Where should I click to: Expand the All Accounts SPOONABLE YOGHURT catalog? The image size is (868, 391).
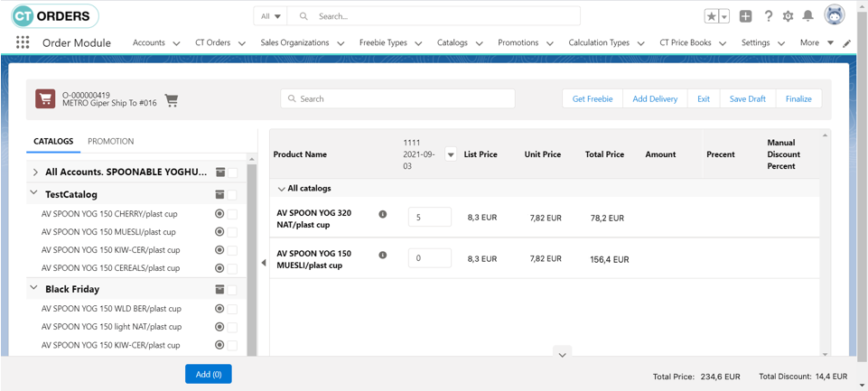point(35,172)
